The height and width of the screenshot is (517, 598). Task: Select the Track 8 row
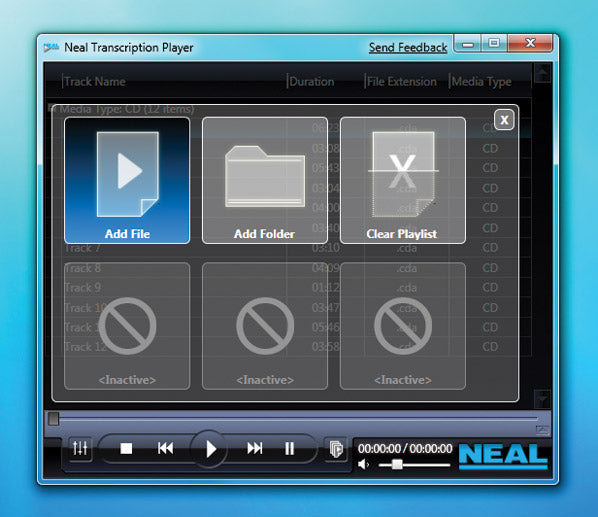click(288, 268)
